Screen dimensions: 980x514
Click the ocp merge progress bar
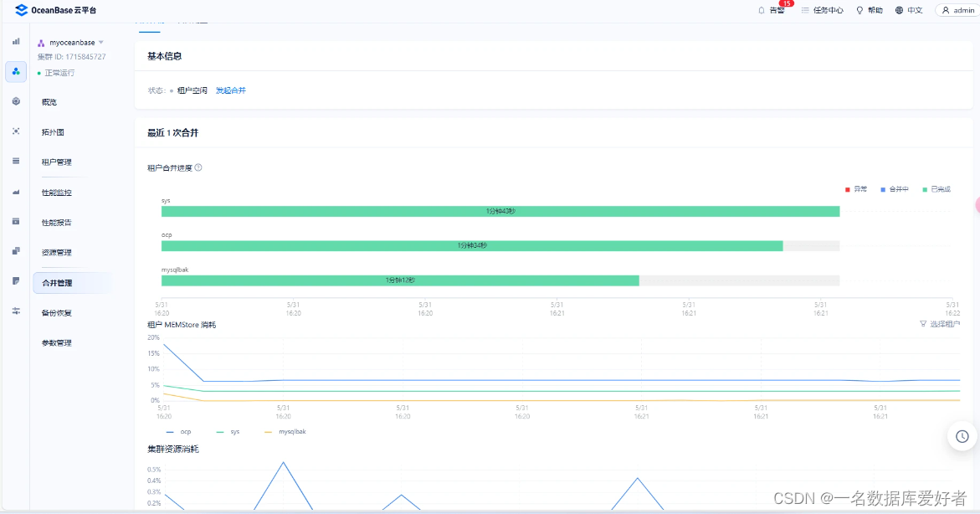pos(472,246)
